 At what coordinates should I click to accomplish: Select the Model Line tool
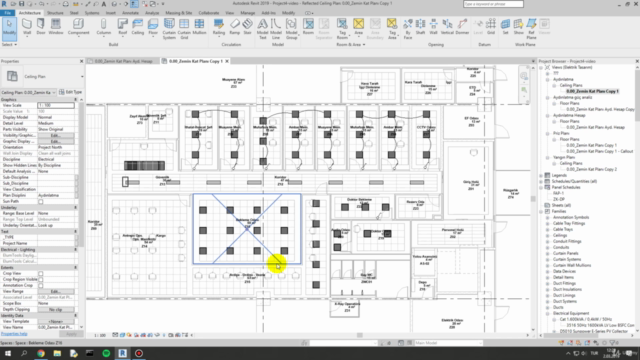(276, 29)
